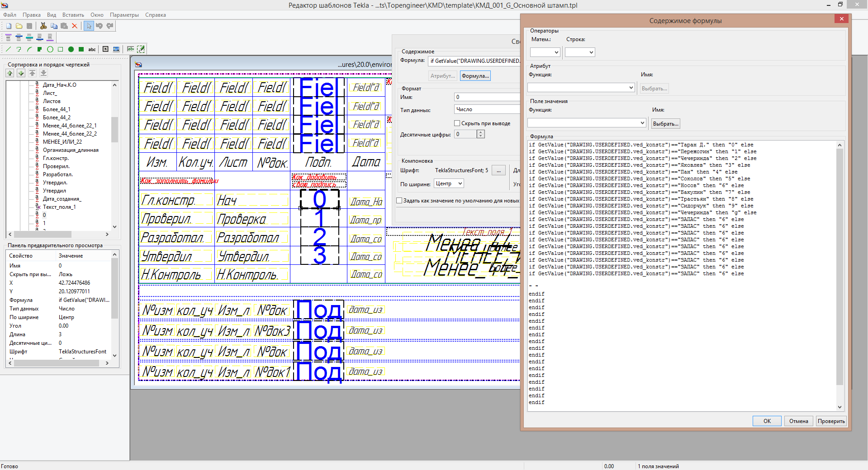Screen dimensions: 868x470
Task: Select the hollow circle drawing tool
Action: [x=50, y=49]
